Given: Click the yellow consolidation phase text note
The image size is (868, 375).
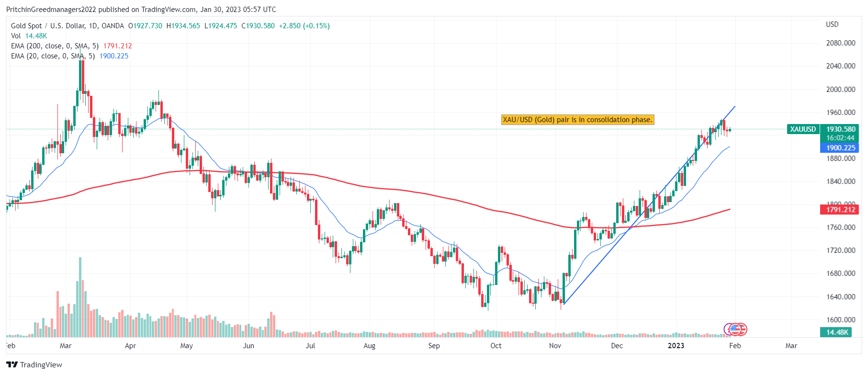Looking at the screenshot, I should click(x=577, y=120).
